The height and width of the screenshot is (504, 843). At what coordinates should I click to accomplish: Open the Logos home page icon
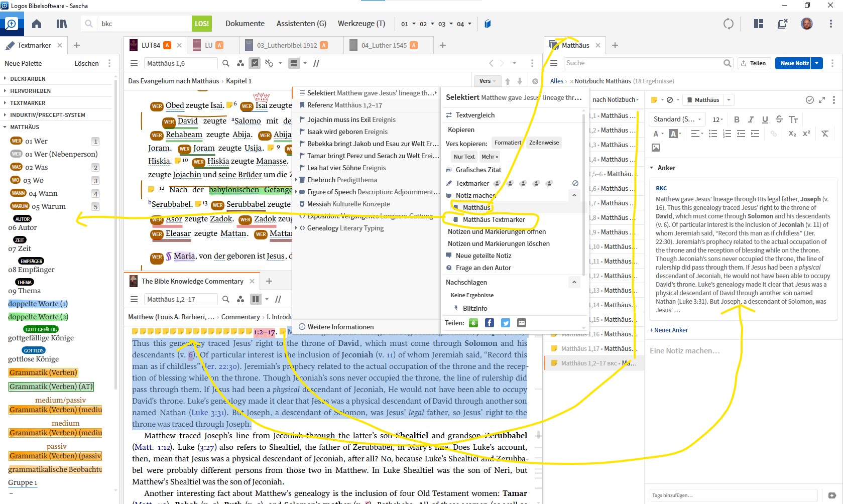coord(36,24)
